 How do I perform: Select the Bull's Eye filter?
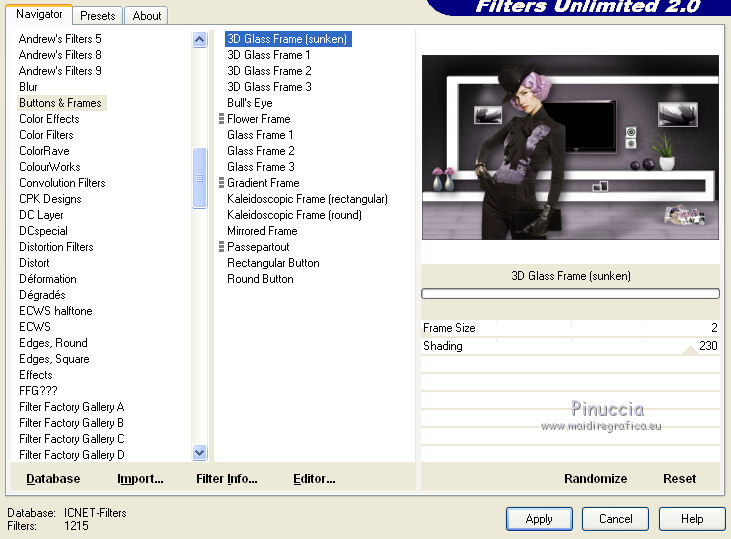click(x=249, y=103)
